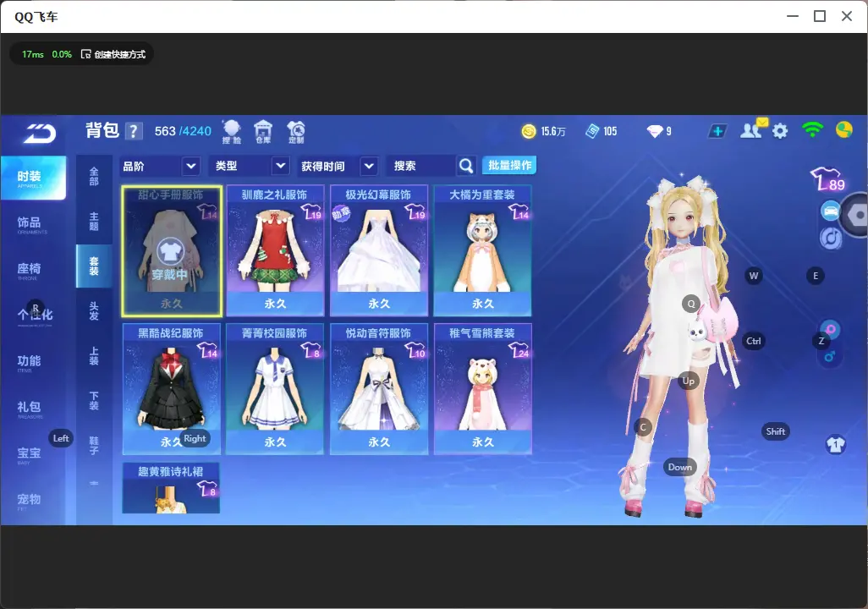This screenshot has width=868, height=609.
Task: Open the backpack help question mark
Action: click(x=133, y=132)
